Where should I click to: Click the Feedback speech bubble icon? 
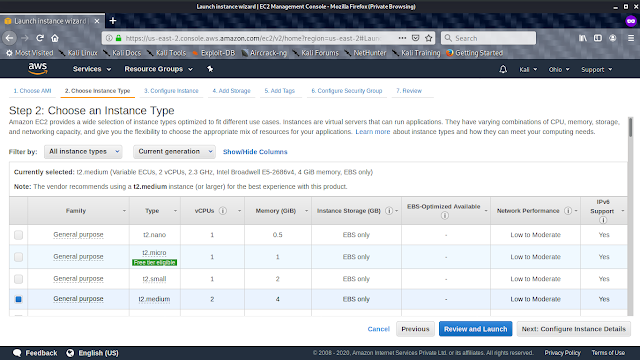(x=17, y=353)
